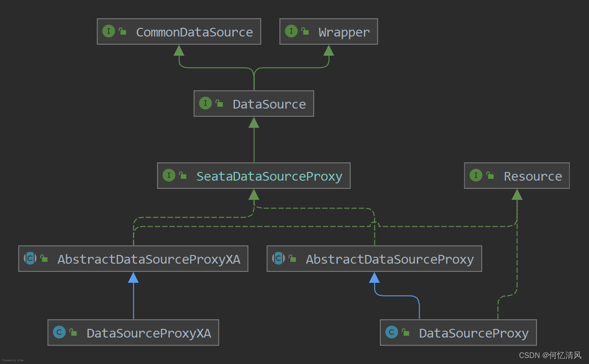Screen dimensions: 589x364
Task: Click the interface icon on Wrapper node
Action: click(291, 31)
